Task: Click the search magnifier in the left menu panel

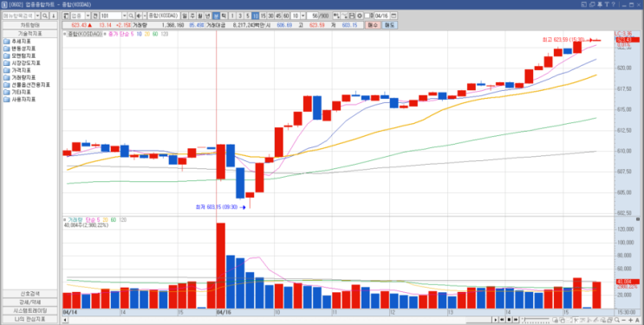Action: tap(45, 16)
